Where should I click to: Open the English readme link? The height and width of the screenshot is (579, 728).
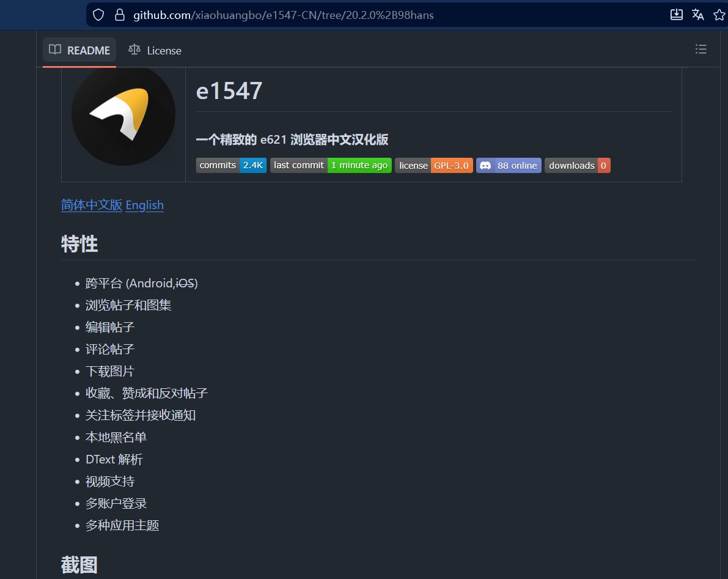144,205
